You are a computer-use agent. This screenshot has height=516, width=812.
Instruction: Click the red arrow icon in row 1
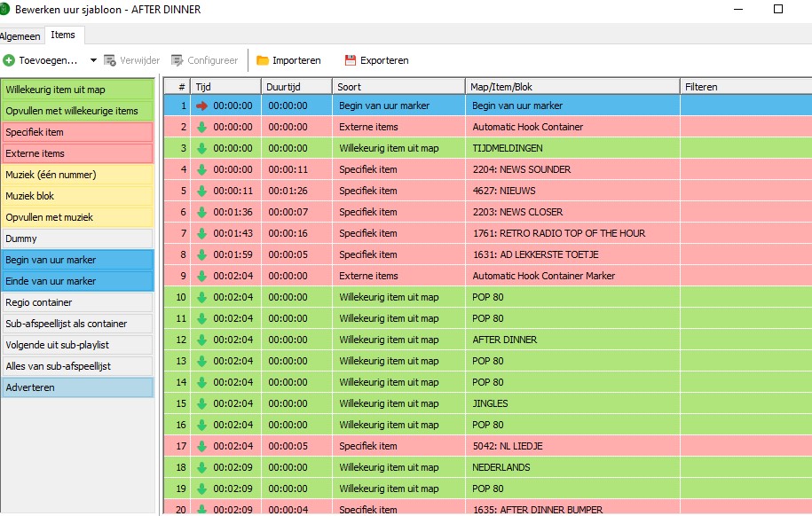coord(202,106)
